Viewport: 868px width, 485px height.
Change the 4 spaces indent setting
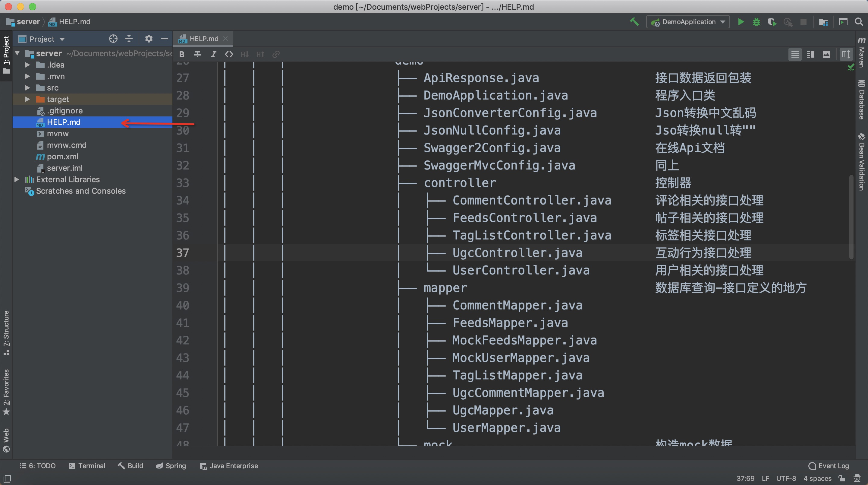pyautogui.click(x=817, y=478)
